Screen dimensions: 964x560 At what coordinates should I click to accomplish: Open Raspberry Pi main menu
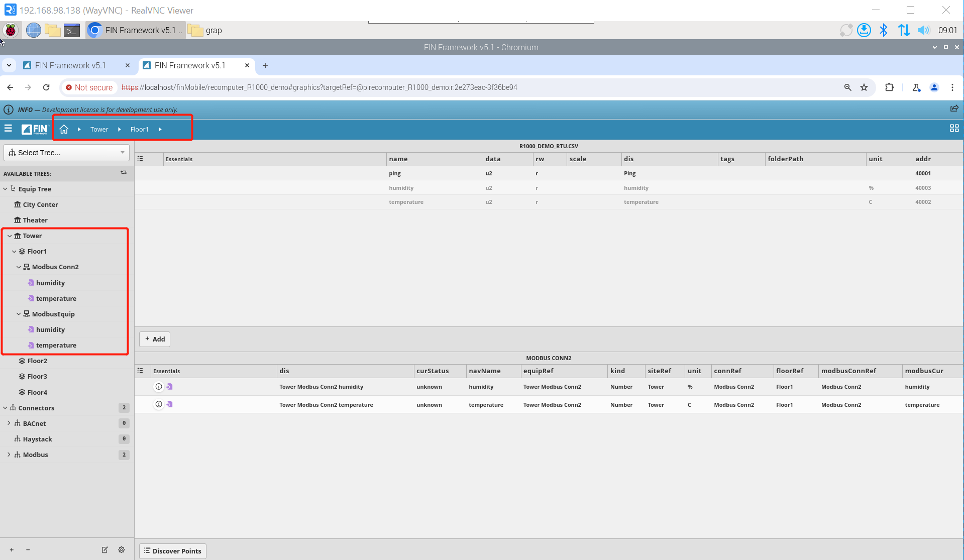(x=11, y=30)
